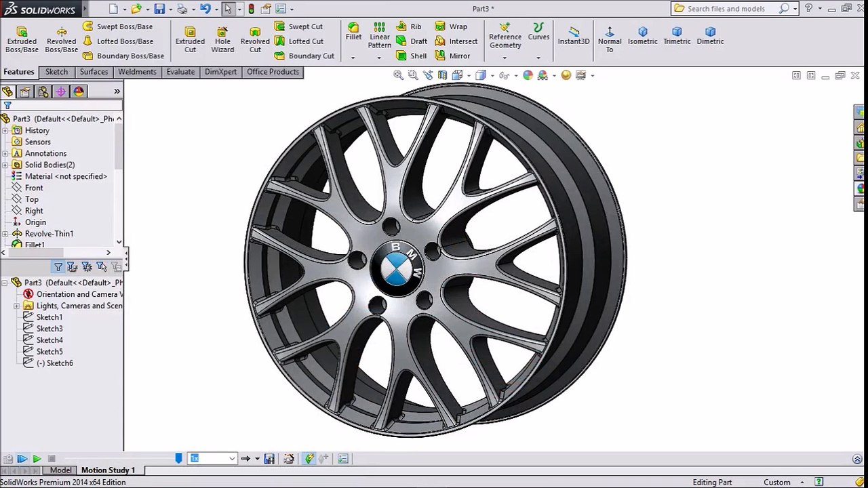The image size is (868, 488).
Task: Switch to the Office Products tab
Action: 273,72
